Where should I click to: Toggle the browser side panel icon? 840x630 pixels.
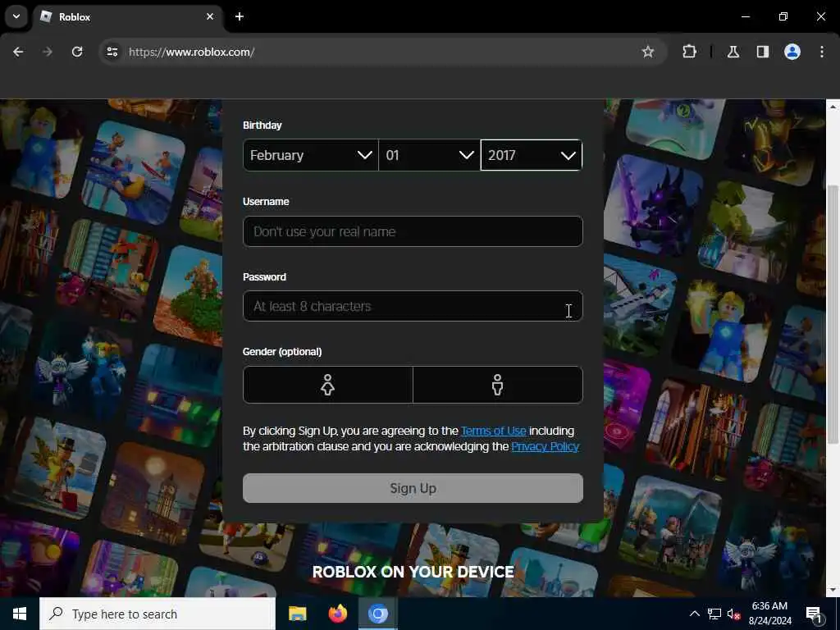763,52
